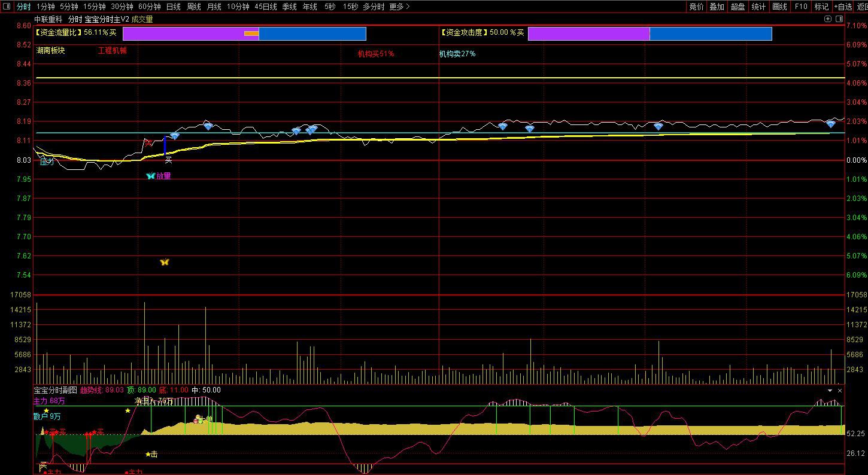Click the 底: 11.00 value
Image resolution: width=868 pixels, height=475 pixels.
[x=174, y=390]
